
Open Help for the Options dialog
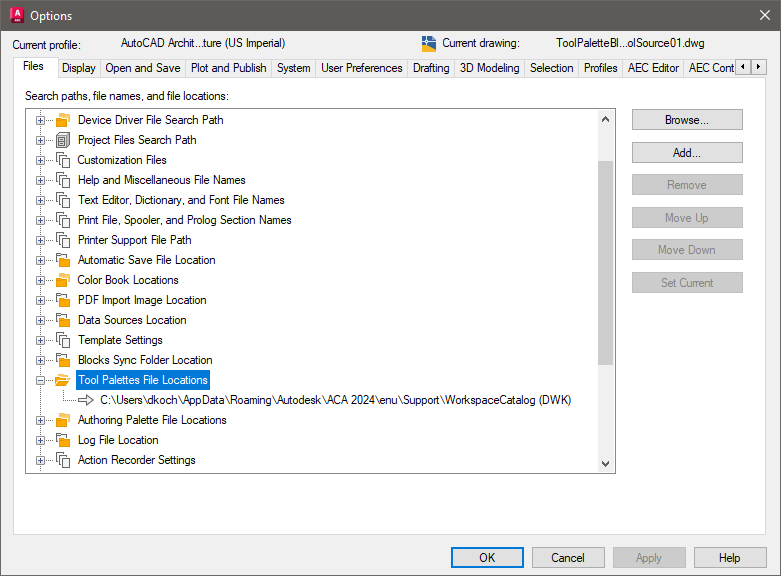tap(730, 558)
